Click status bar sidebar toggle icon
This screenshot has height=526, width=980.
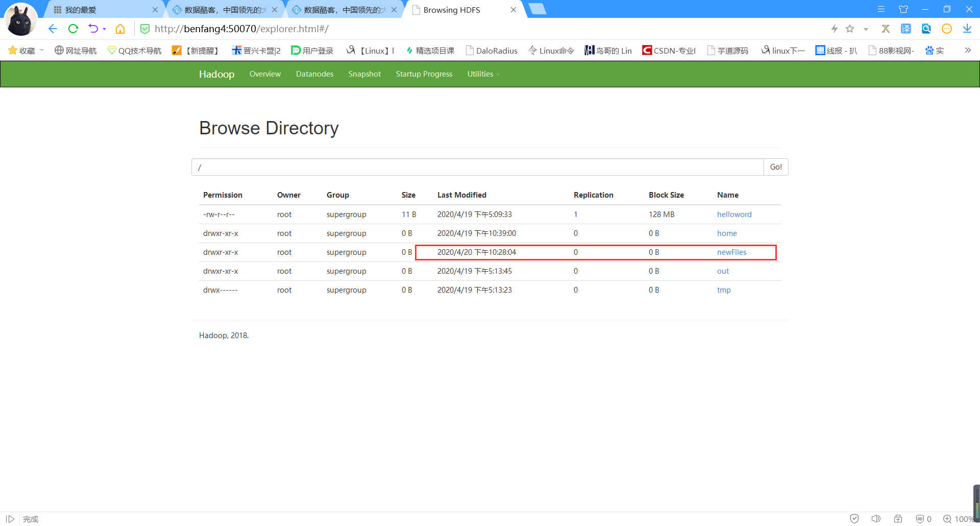10,519
